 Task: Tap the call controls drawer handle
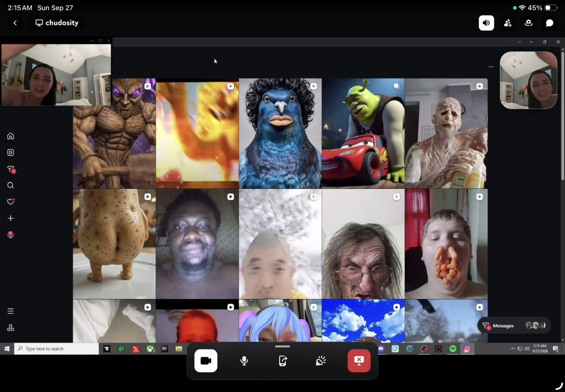pyautogui.click(x=282, y=347)
